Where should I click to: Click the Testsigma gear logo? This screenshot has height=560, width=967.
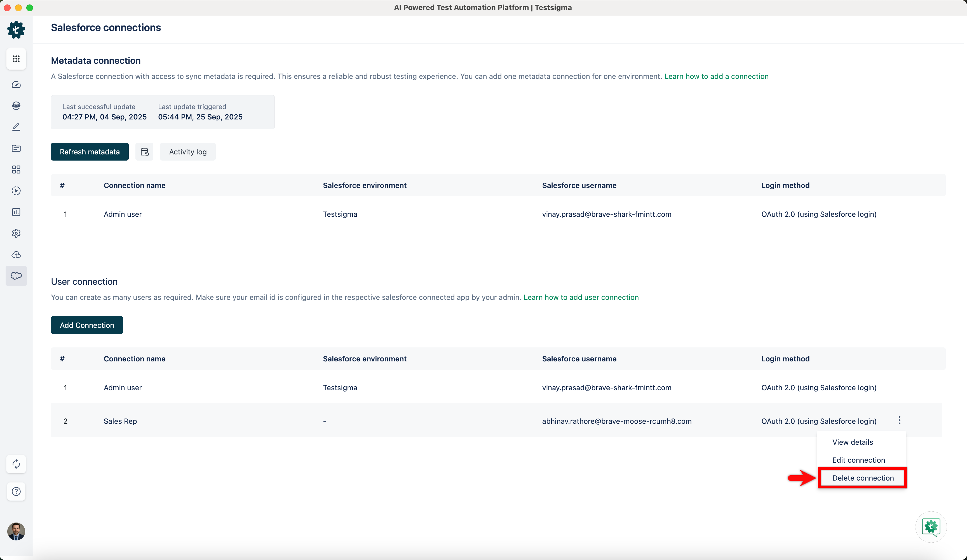pyautogui.click(x=16, y=30)
